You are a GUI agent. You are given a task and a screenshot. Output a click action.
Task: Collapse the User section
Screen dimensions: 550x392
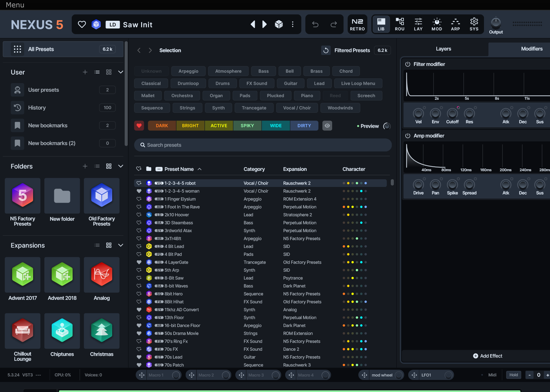[121, 72]
